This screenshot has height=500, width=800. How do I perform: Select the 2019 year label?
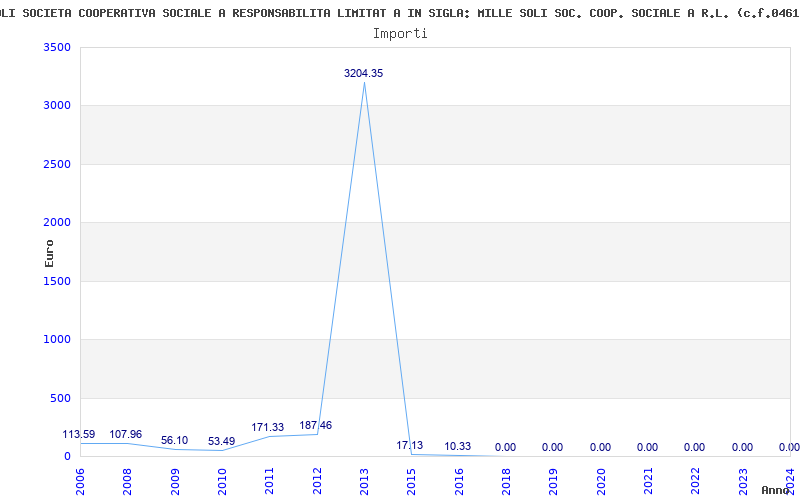tap(554, 482)
